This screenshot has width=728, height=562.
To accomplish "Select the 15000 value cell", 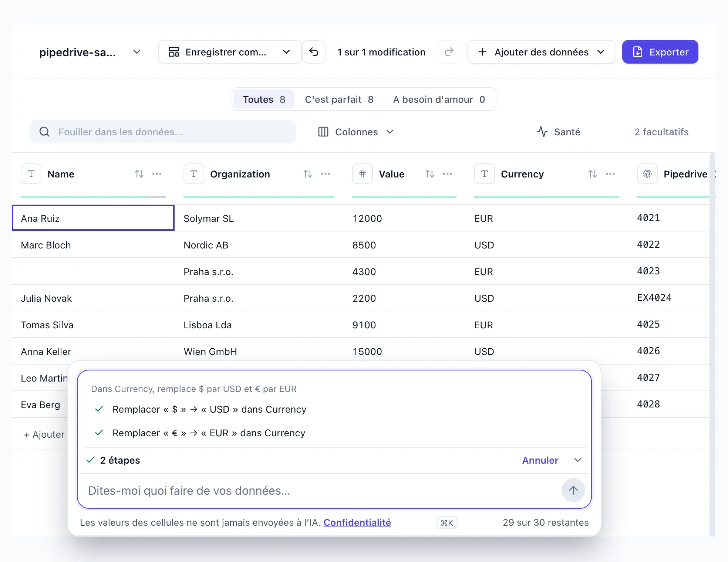I will pos(404,351).
